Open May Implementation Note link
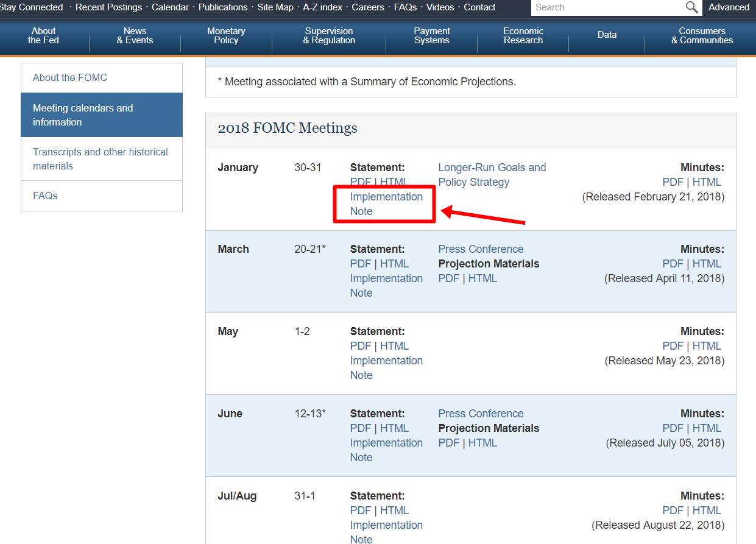 tap(386, 368)
